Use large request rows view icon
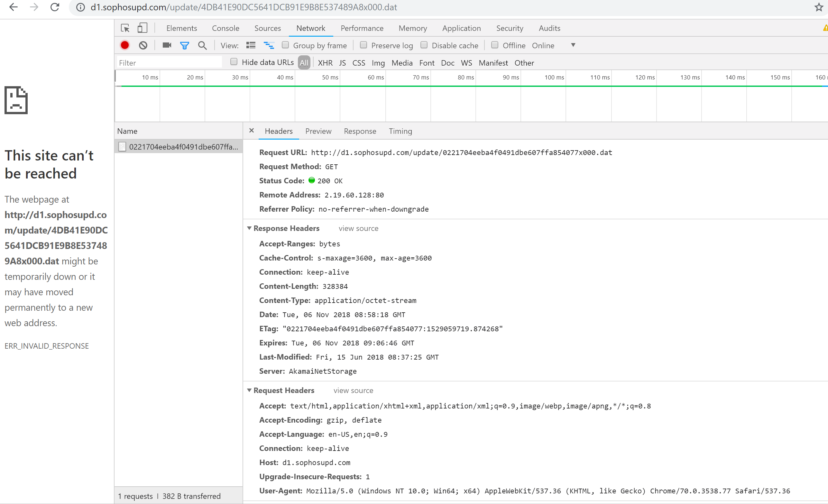 click(251, 45)
